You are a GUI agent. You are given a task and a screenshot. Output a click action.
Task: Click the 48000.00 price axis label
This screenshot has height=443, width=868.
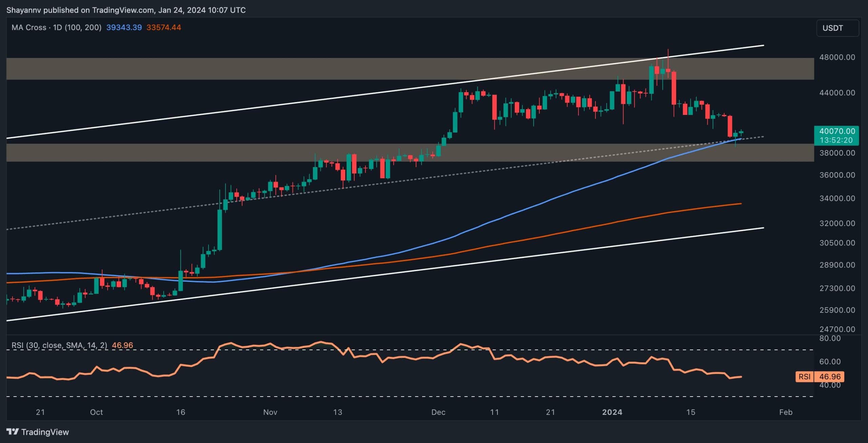837,57
